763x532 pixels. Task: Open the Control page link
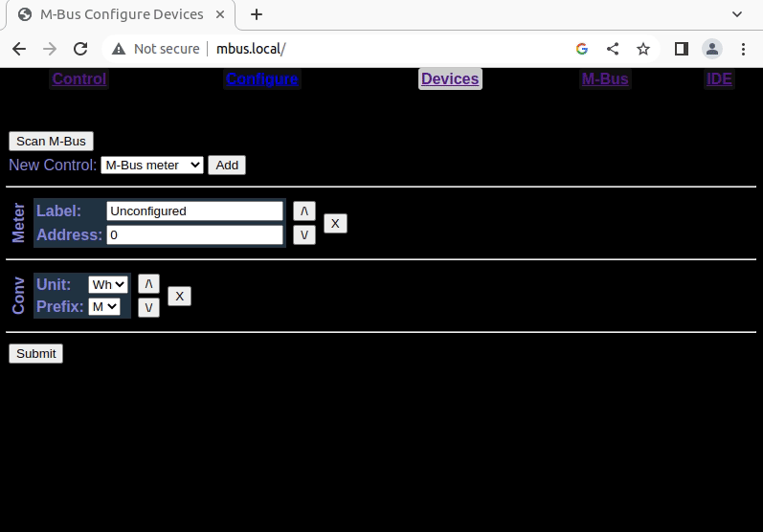point(79,78)
